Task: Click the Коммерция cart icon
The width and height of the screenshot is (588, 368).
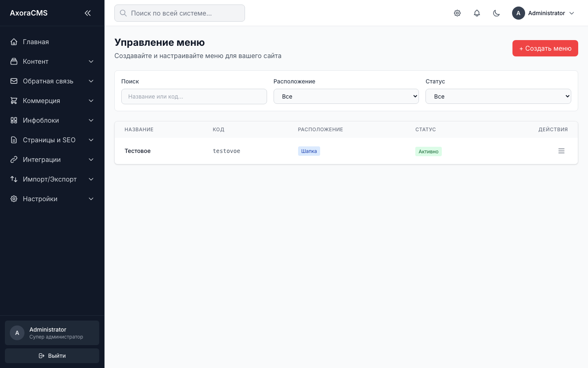Action: (14, 101)
